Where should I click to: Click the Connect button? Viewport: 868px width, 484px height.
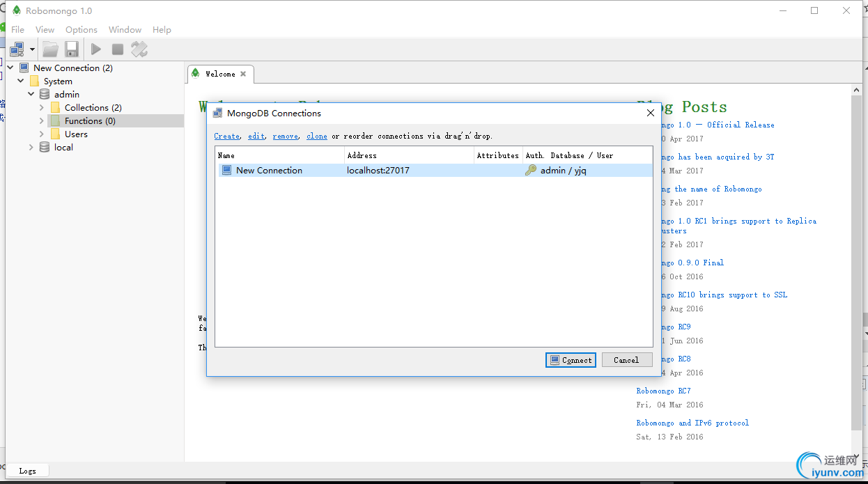pyautogui.click(x=571, y=360)
